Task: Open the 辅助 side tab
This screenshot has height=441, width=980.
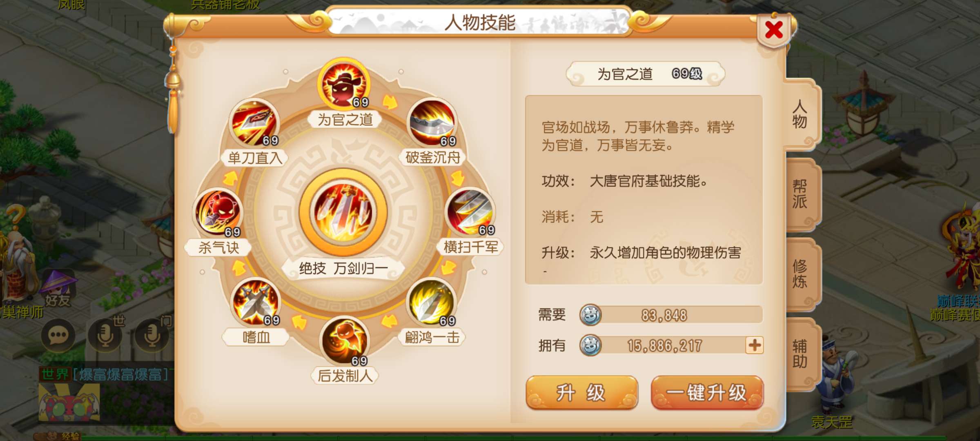Action: (800, 354)
